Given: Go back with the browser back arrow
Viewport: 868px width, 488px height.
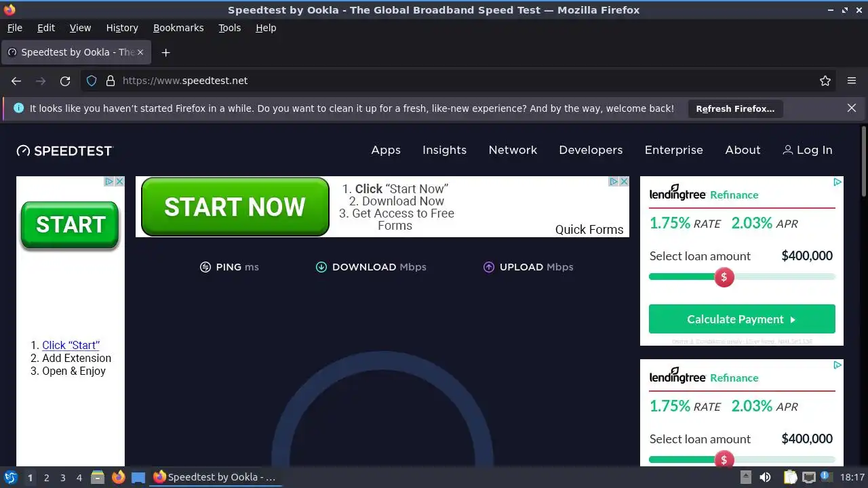Looking at the screenshot, I should 16,81.
